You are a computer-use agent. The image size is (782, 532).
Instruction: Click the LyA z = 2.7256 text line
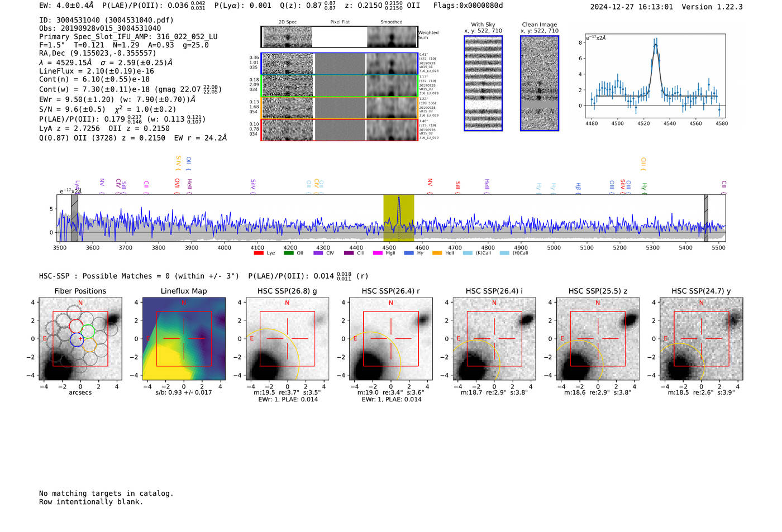(x=70, y=128)
